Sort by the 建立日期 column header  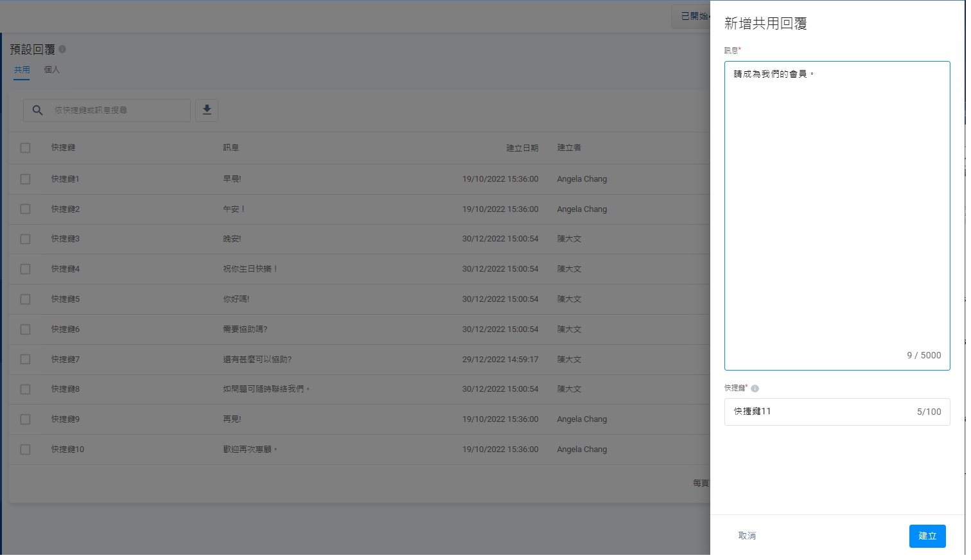click(522, 148)
